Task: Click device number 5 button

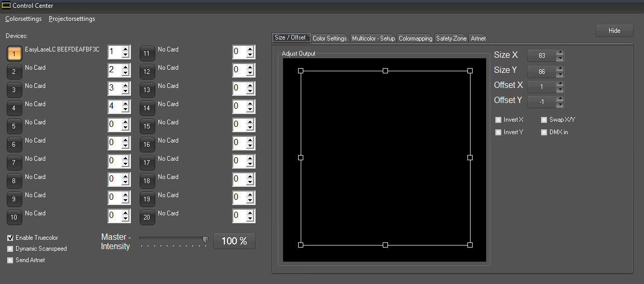Action: (14, 126)
